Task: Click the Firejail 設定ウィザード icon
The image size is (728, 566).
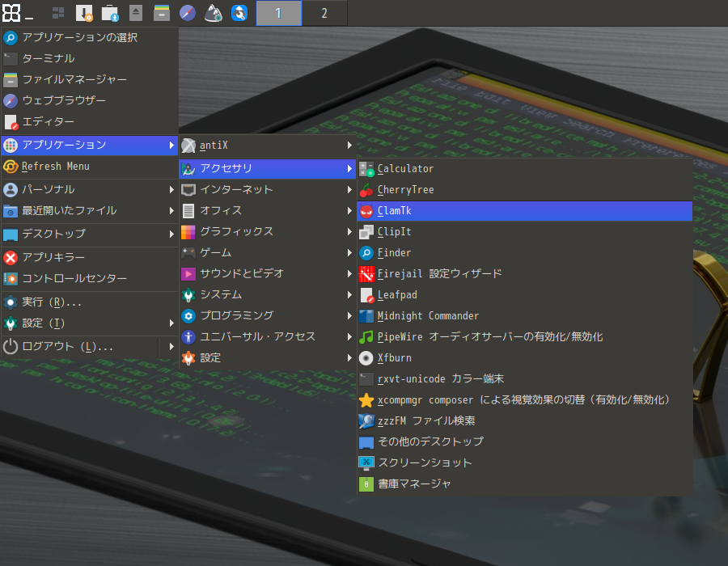Action: coord(366,274)
